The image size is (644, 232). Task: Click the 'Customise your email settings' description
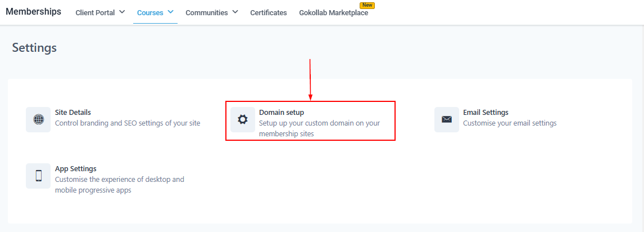509,123
